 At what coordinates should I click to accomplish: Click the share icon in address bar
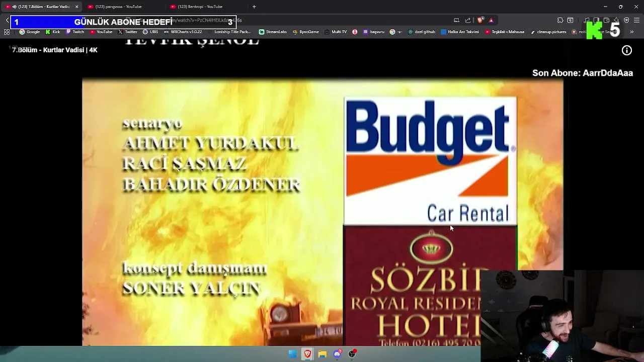point(468,20)
